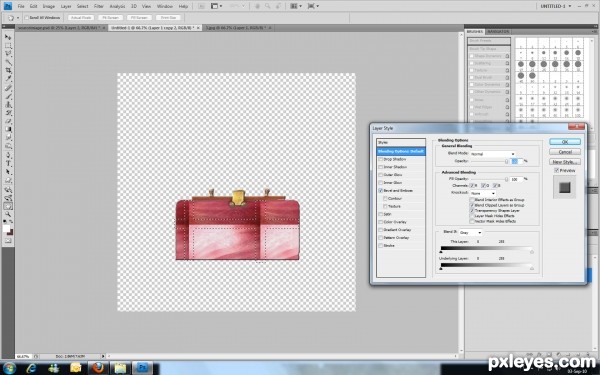Select the Path Selection tool
The width and height of the screenshot is (600, 375).
(8, 172)
